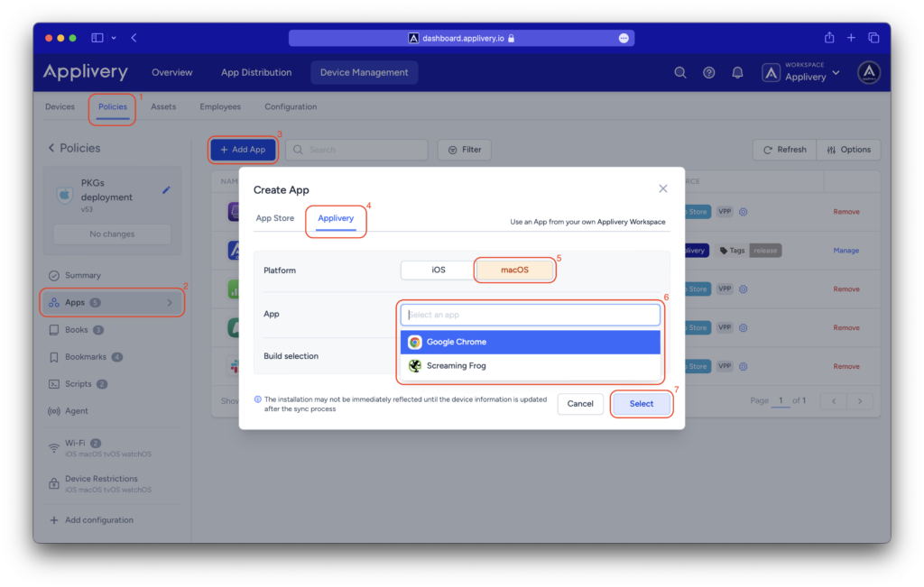Go to previous page arrow
Image resolution: width=924 pixels, height=587 pixels.
tap(834, 401)
